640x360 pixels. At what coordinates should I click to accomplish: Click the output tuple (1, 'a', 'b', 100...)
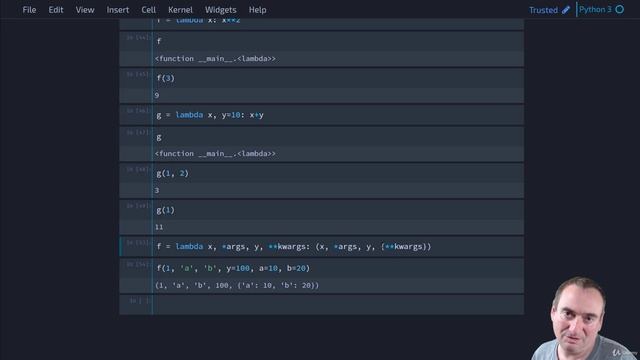tap(237, 286)
